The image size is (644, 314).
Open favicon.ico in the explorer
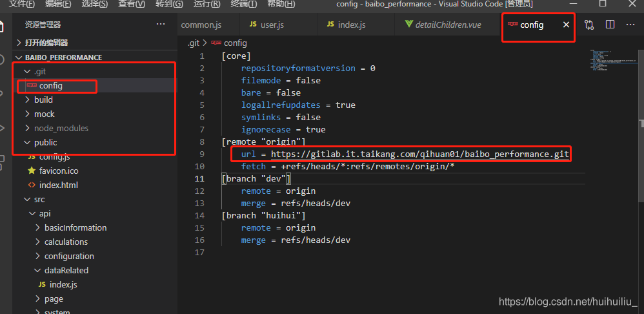tap(96, 171)
